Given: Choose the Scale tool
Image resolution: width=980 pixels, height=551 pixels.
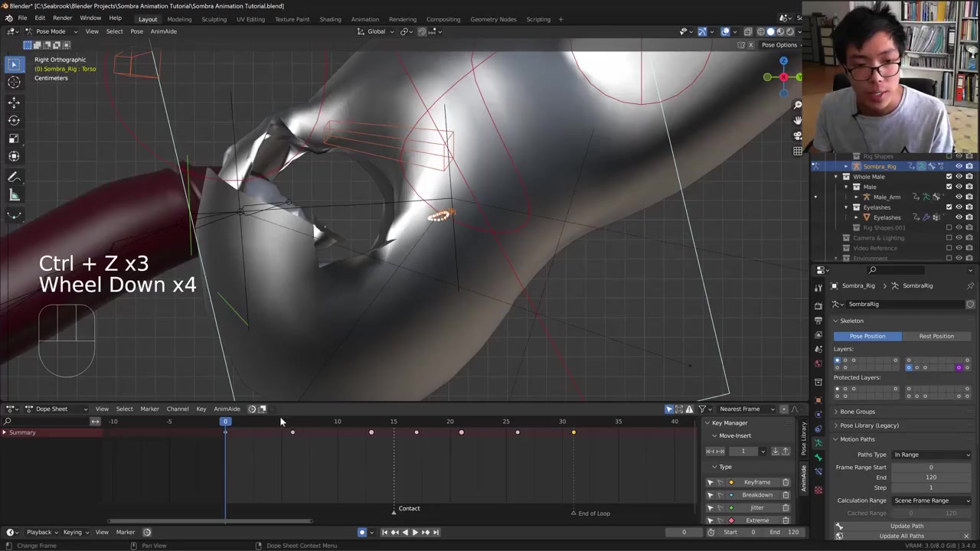Looking at the screenshot, I should click(x=14, y=139).
